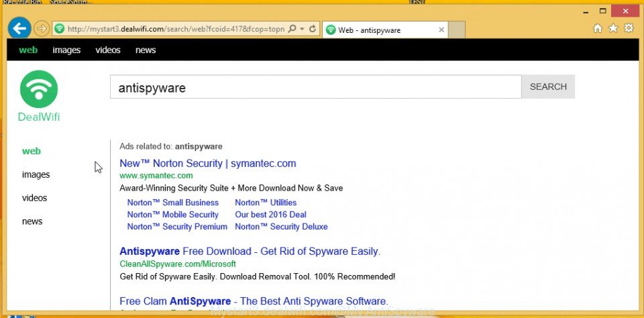Click the Award-Winning Security Suite description text
This screenshot has height=318, width=644.
[231, 188]
